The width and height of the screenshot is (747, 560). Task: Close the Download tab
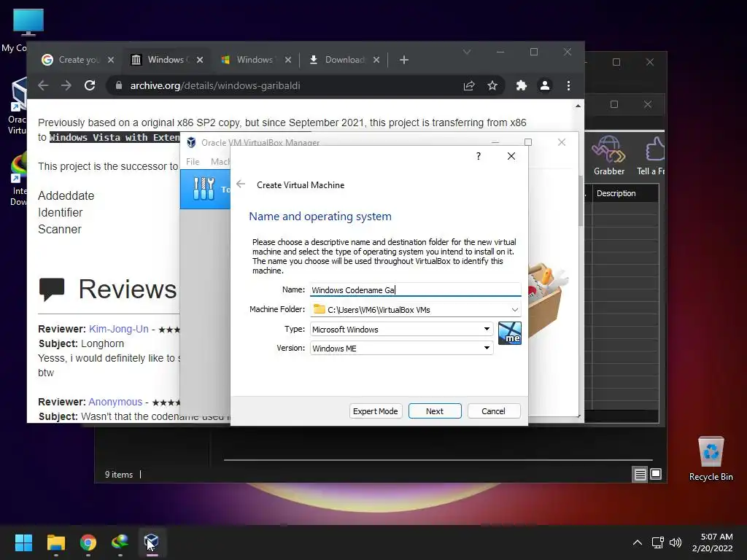pos(376,60)
